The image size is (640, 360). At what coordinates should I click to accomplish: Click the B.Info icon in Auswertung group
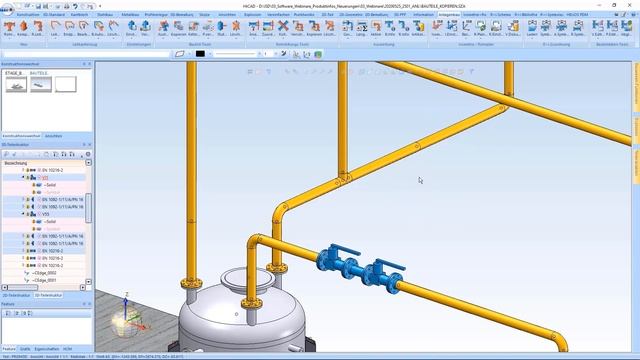[x=390, y=28]
